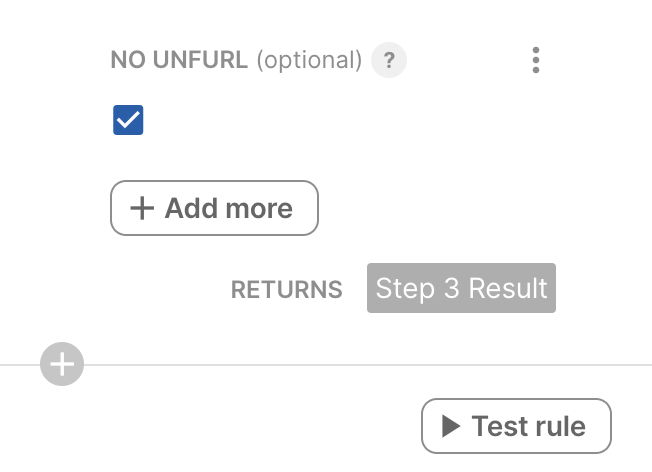Image resolution: width=652 pixels, height=472 pixels.
Task: Add a new step with circular plus
Action: [x=62, y=364]
